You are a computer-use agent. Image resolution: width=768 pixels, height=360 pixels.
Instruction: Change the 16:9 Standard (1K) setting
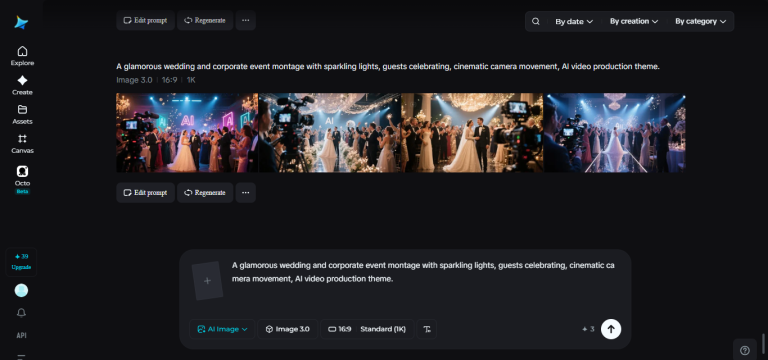367,329
